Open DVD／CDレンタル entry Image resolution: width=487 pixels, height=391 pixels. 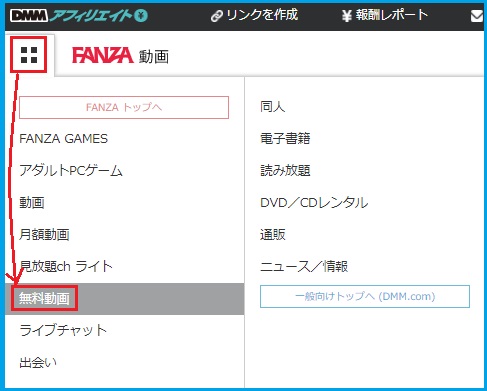pos(314,202)
